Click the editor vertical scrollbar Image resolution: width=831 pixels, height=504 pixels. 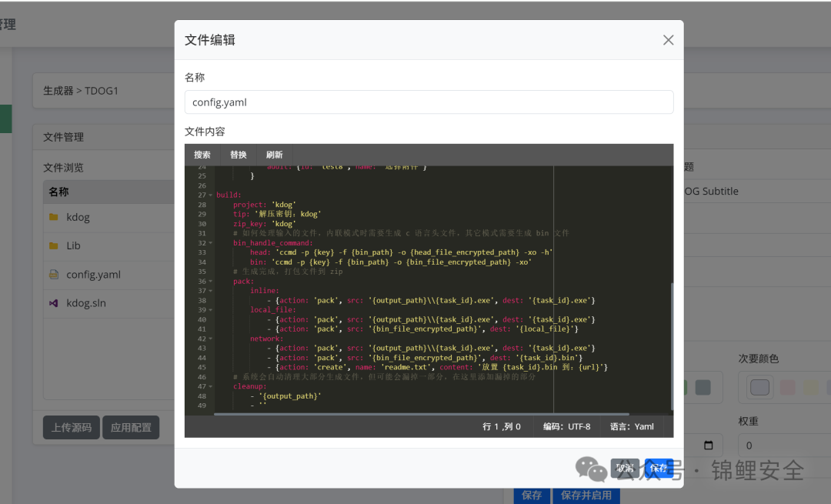[672, 347]
